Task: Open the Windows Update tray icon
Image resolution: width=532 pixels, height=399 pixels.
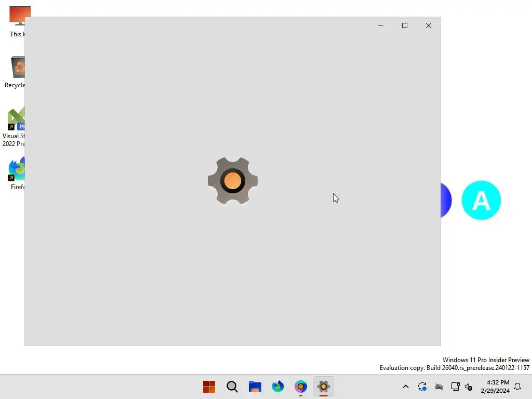Action: coord(422,387)
